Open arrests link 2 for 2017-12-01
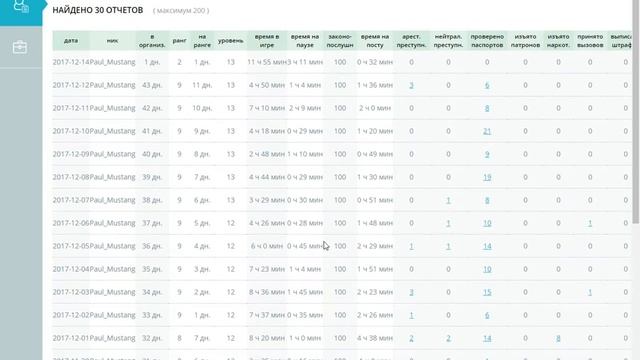This screenshot has height=360, width=640. pos(411,338)
